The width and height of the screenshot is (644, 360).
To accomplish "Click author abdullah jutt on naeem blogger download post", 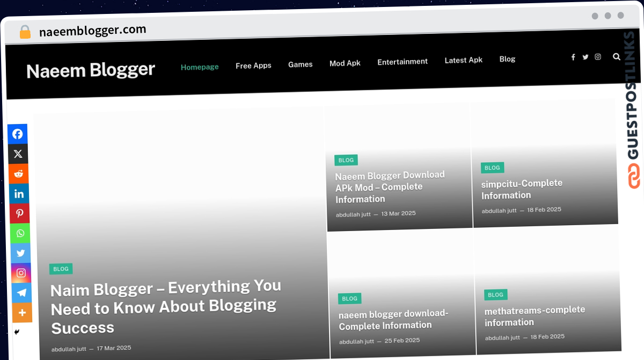I will tap(357, 342).
